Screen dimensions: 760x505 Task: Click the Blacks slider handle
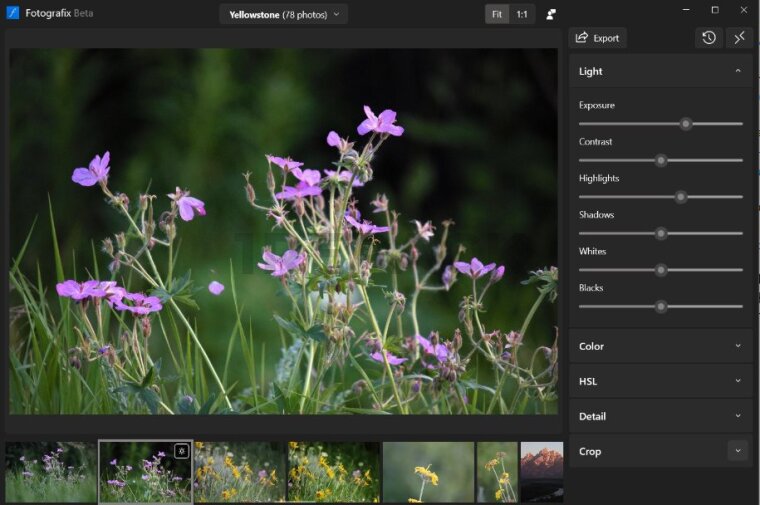pyautogui.click(x=661, y=306)
